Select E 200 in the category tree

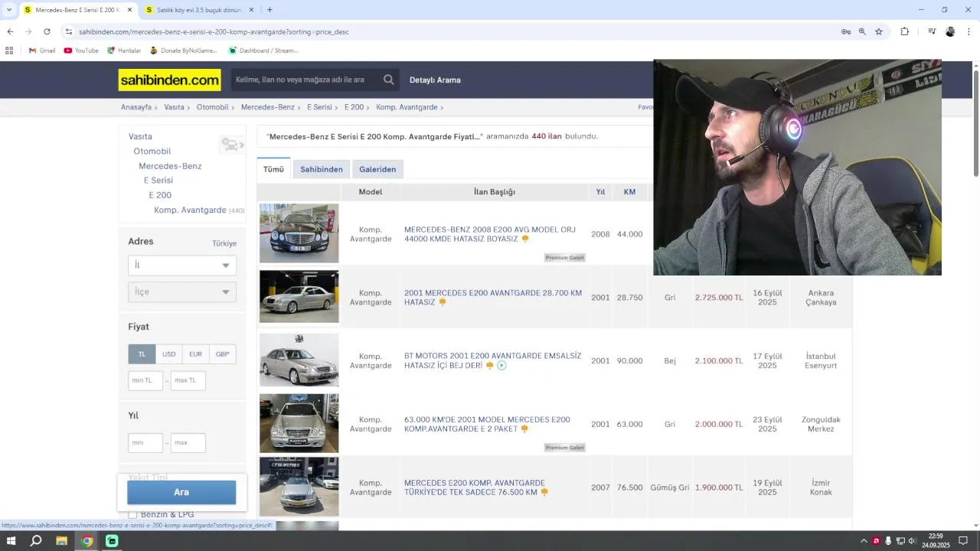160,195
